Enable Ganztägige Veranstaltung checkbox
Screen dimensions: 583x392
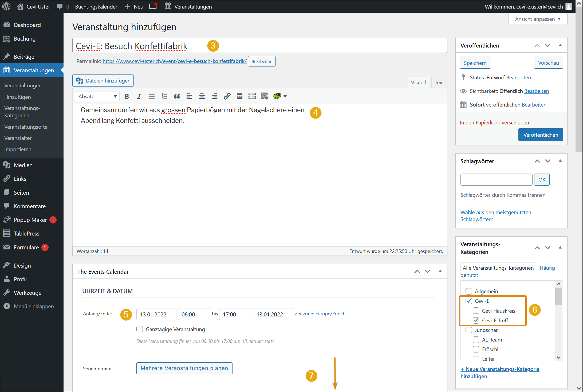click(x=140, y=329)
